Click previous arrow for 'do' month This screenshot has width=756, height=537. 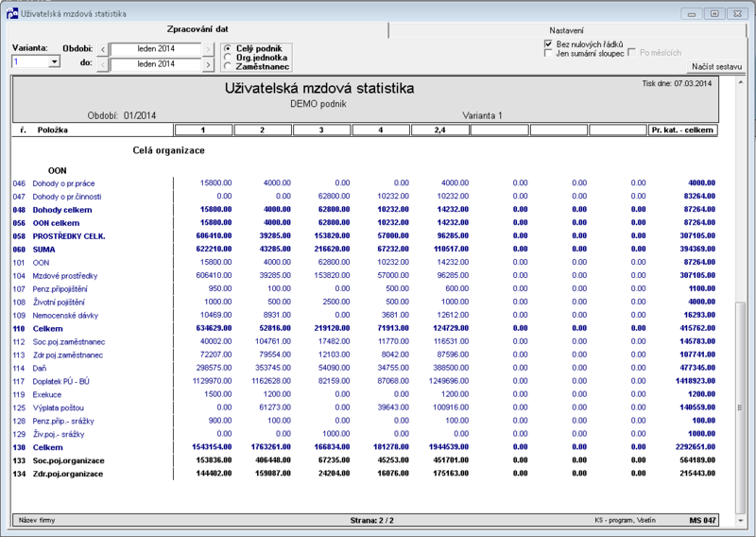pyautogui.click(x=103, y=64)
